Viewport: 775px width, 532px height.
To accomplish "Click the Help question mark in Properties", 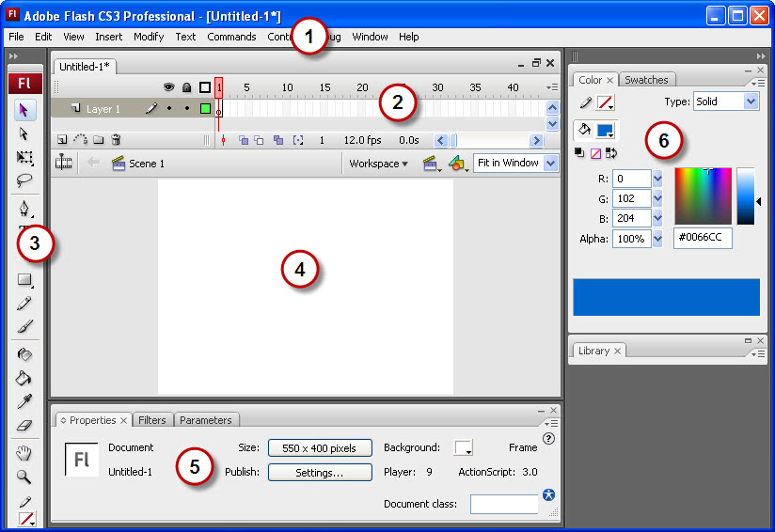I will click(548, 439).
